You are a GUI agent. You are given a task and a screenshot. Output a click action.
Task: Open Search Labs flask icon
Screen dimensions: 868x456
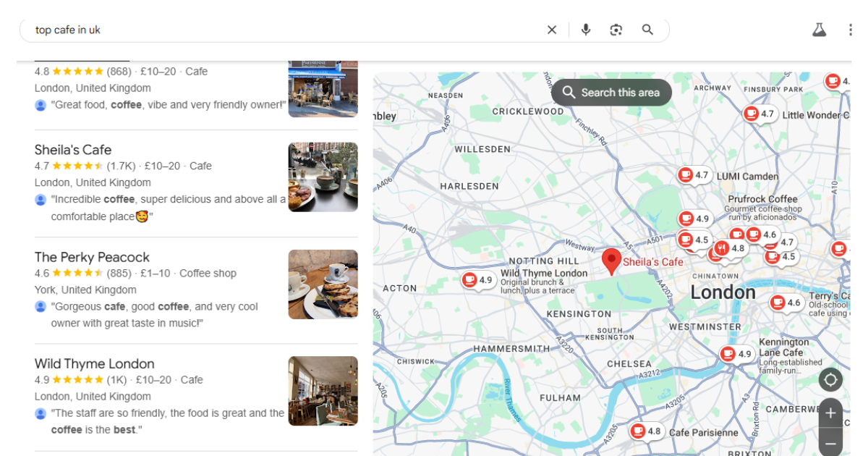[x=819, y=30]
